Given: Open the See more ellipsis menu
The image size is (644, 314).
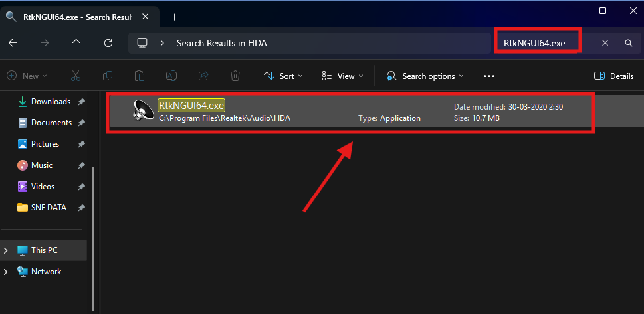Looking at the screenshot, I should (488, 76).
